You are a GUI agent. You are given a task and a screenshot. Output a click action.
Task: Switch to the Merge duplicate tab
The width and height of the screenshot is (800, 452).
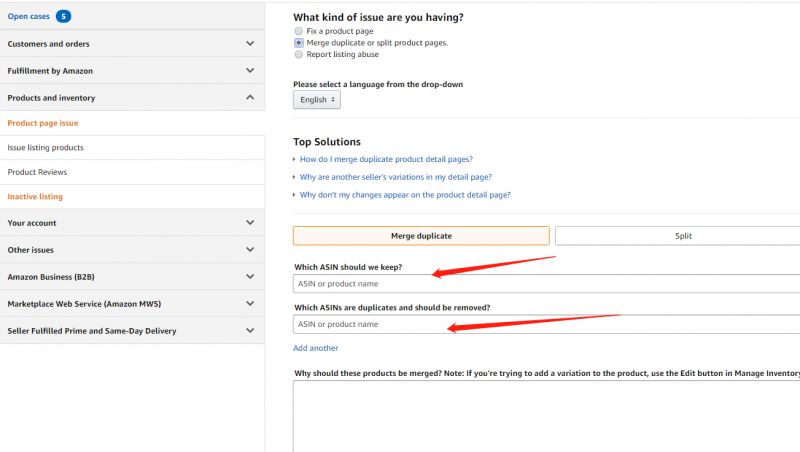point(421,236)
